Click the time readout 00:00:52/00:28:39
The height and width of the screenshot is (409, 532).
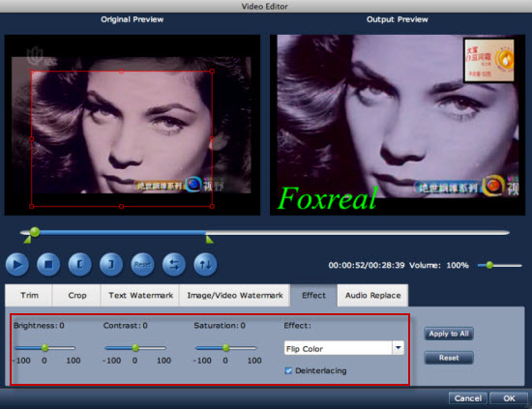click(x=367, y=265)
